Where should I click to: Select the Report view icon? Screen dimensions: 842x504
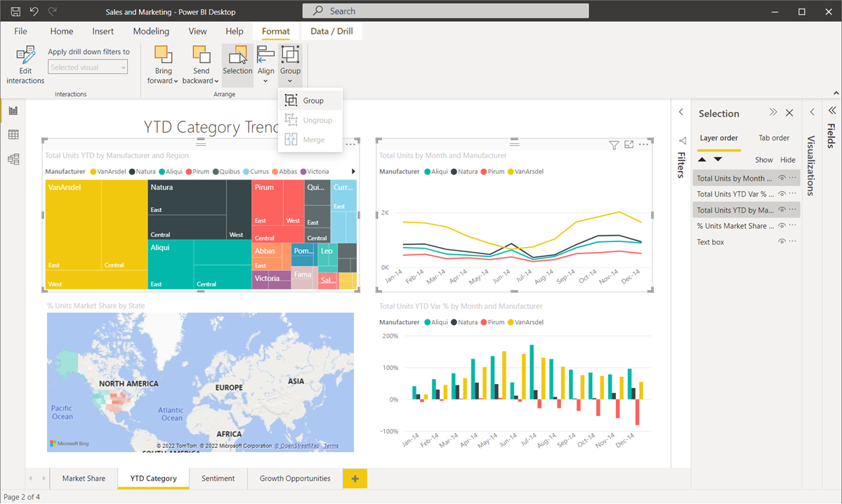(13, 110)
